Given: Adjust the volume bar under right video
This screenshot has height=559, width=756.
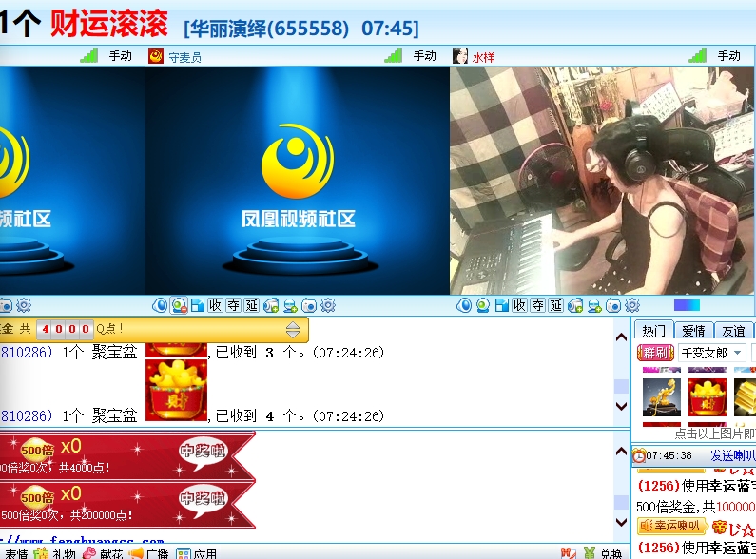Looking at the screenshot, I should [x=687, y=305].
